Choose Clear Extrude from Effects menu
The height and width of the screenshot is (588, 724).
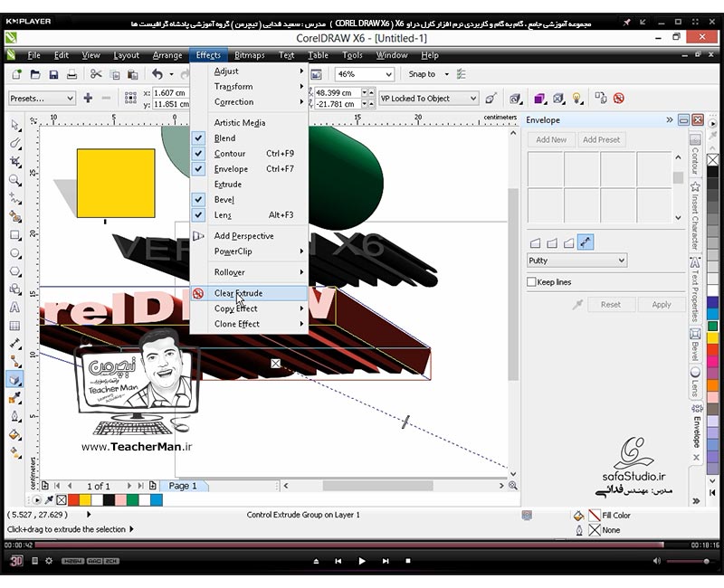250,293
